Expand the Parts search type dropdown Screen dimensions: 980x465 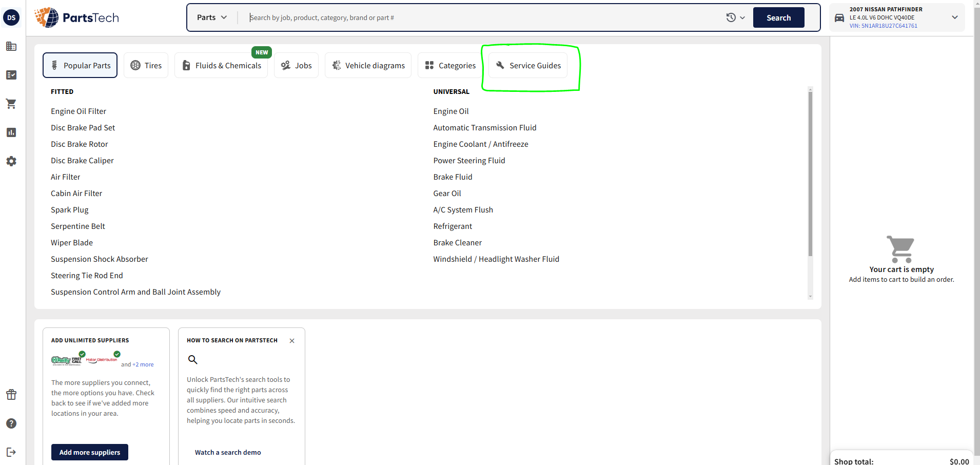coord(212,17)
